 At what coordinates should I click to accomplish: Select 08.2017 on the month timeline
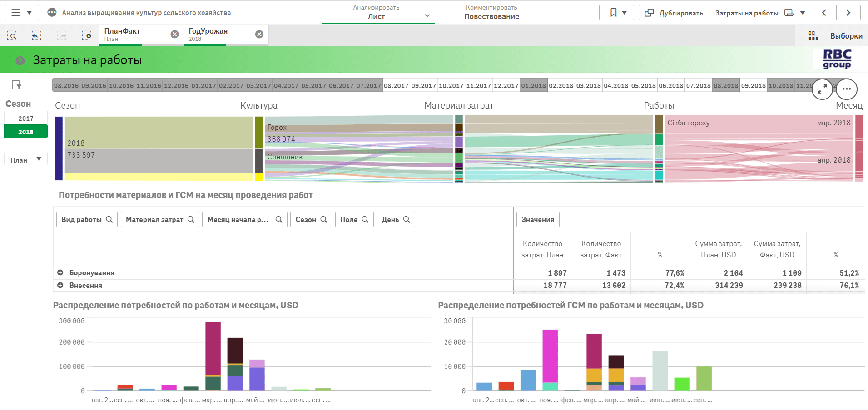pyautogui.click(x=396, y=86)
